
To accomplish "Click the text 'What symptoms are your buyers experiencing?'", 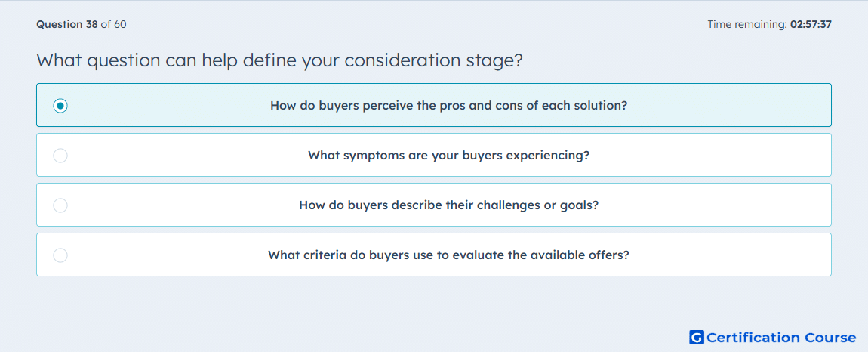I will click(448, 156).
